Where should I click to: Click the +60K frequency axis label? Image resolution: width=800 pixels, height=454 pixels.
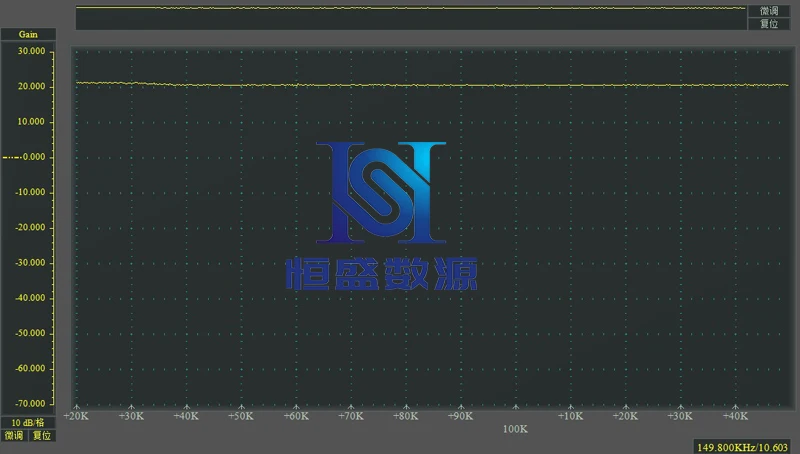[296, 416]
